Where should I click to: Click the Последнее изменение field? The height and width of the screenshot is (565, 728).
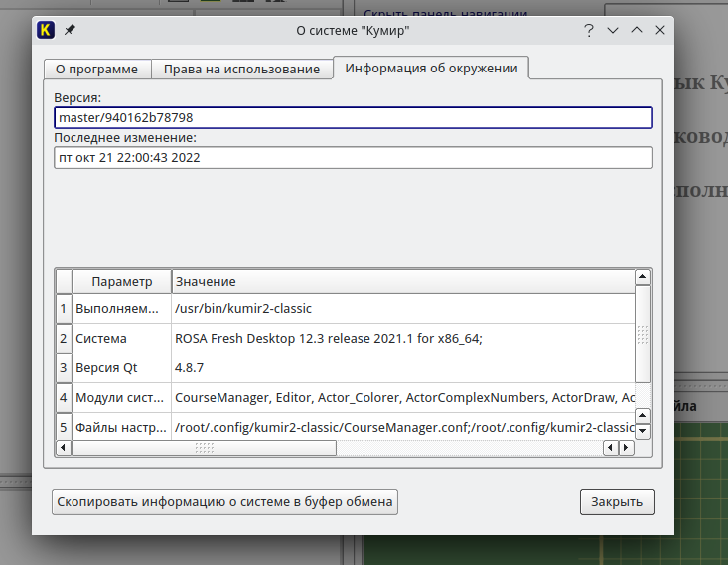[353, 158]
